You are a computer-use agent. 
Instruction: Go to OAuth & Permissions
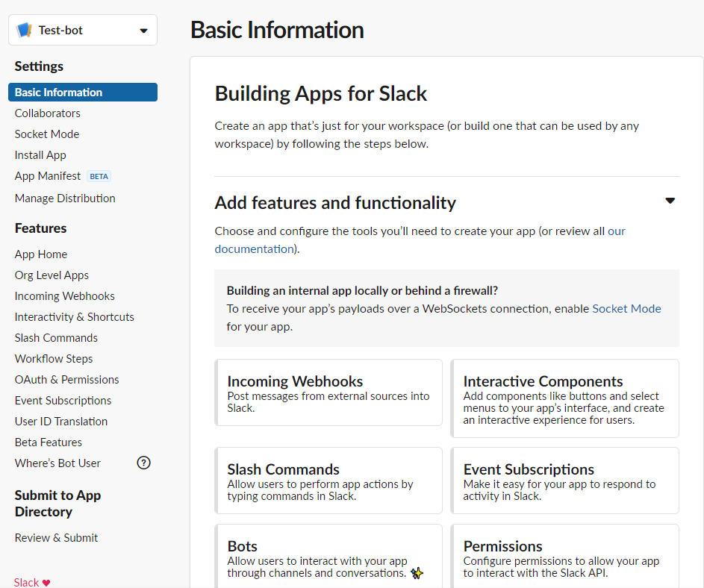pos(67,380)
